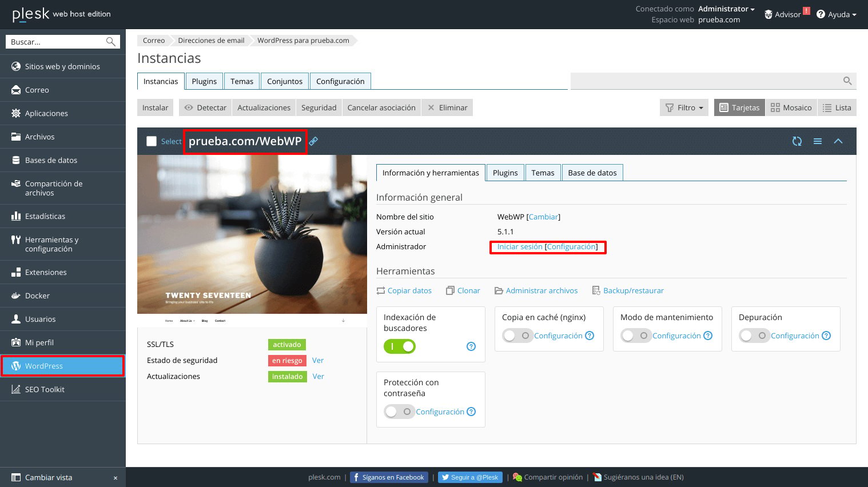The height and width of the screenshot is (487, 868).
Task: Show help for Indexación de buscadores
Action: pos(471,346)
